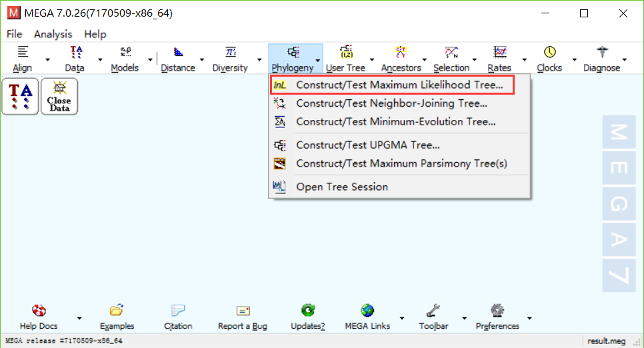Viewport: 644px width, 348px height.
Task: Expand the Help Docs dropdown arrow
Action: point(79,318)
